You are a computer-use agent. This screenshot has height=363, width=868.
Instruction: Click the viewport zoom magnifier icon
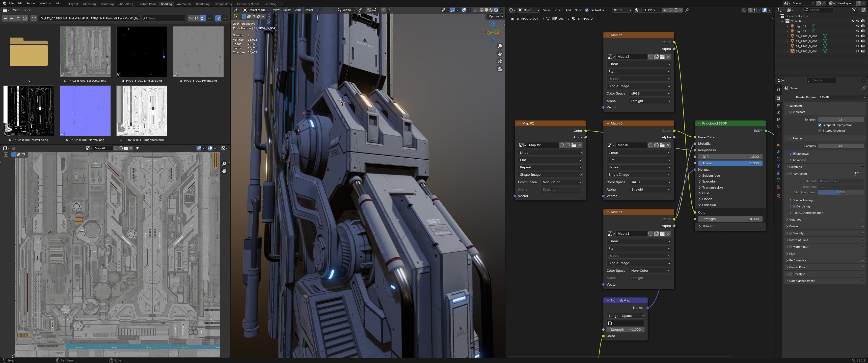coord(500,46)
